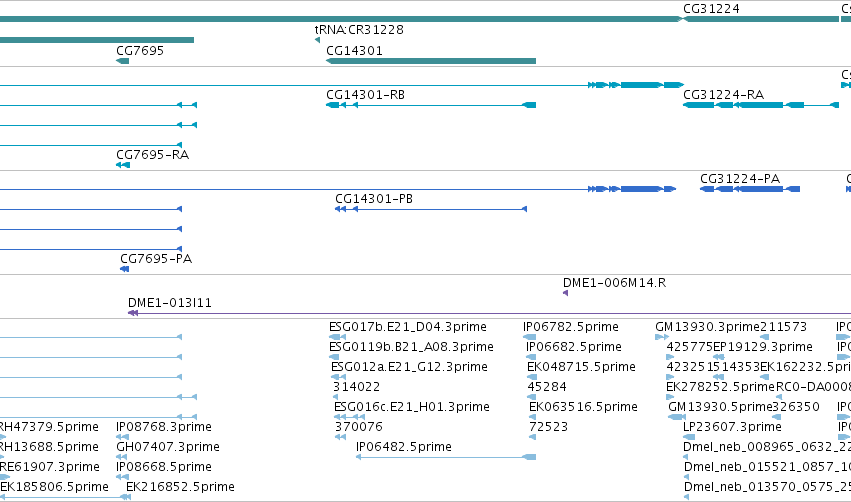Click the CG14301-PB protein label
This screenshot has width=851, height=502.
pos(374,199)
